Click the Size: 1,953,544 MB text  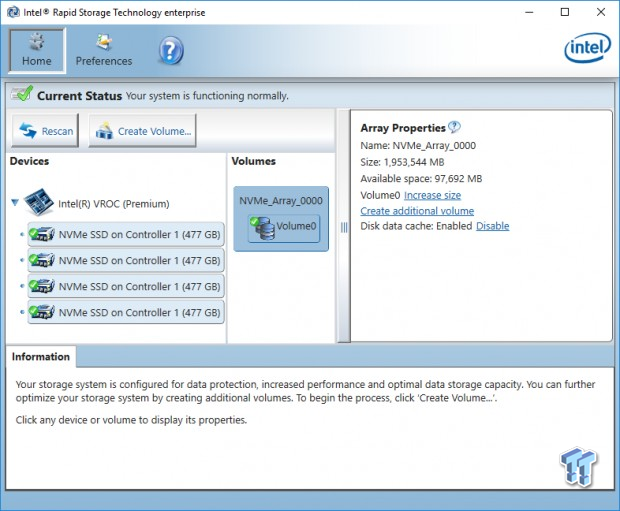pyautogui.click(x=402, y=162)
